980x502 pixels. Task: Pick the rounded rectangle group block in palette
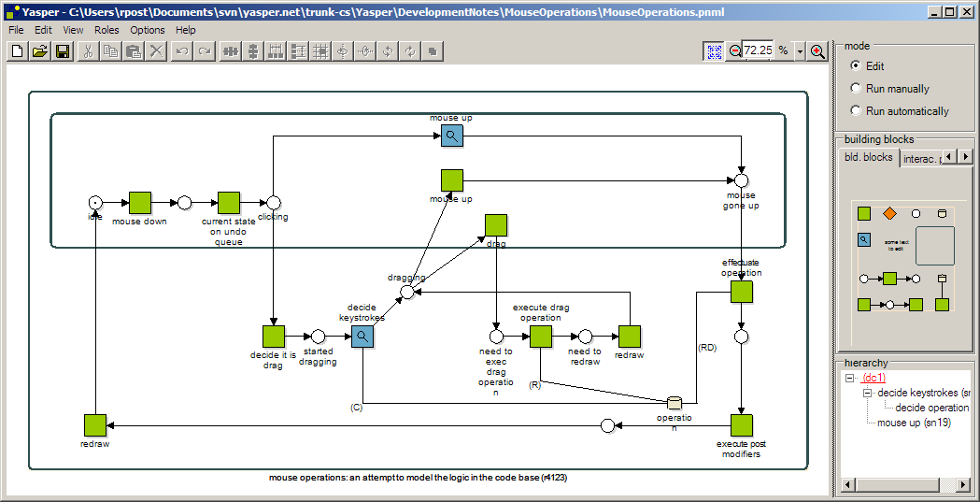click(x=935, y=246)
